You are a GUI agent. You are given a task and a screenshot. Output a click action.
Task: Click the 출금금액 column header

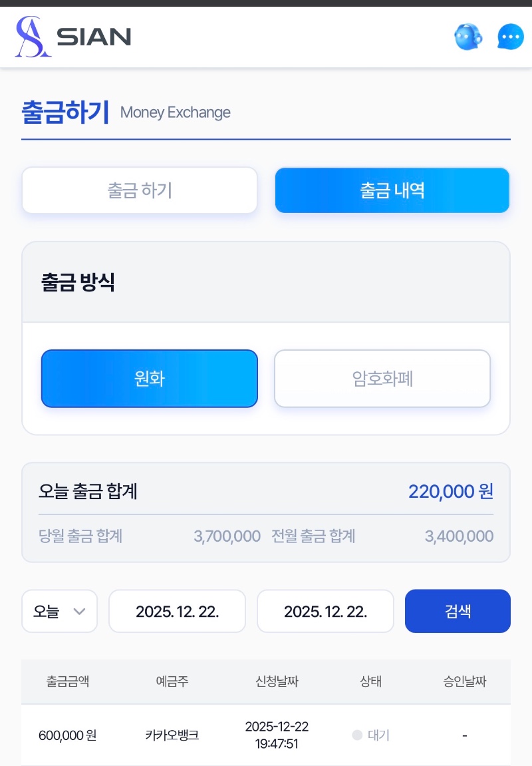pos(68,681)
